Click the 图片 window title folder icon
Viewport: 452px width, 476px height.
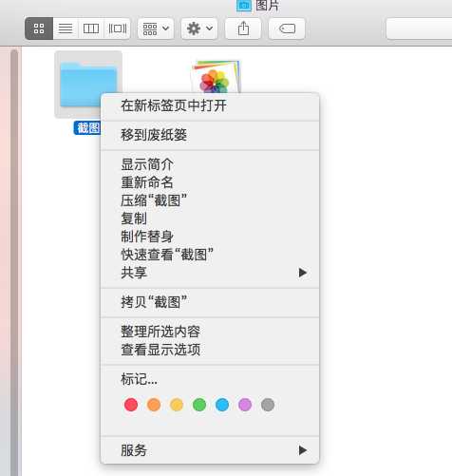244,5
